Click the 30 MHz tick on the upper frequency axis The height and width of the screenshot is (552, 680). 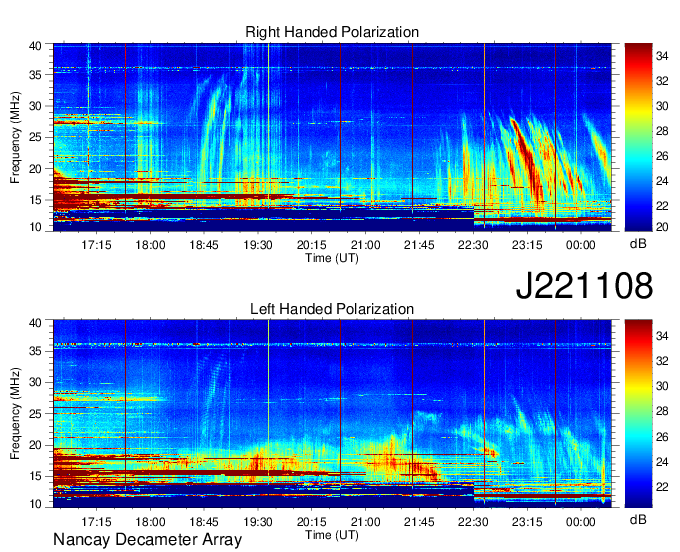click(x=35, y=106)
